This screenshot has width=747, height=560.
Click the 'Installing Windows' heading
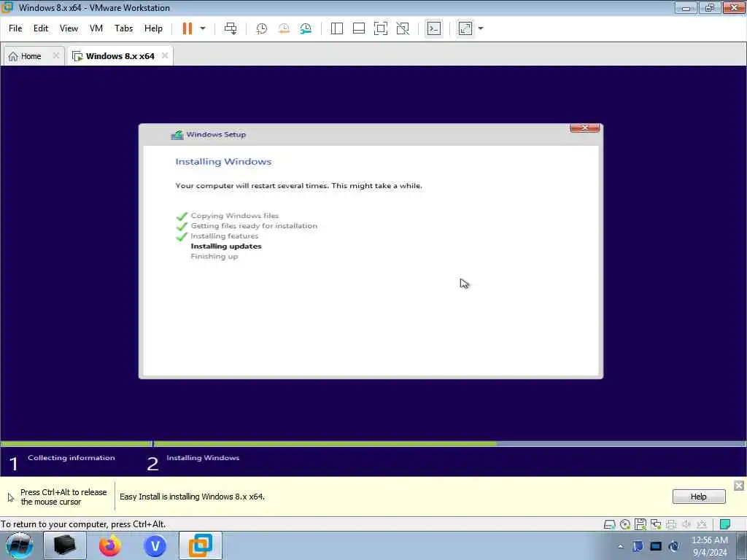click(223, 161)
